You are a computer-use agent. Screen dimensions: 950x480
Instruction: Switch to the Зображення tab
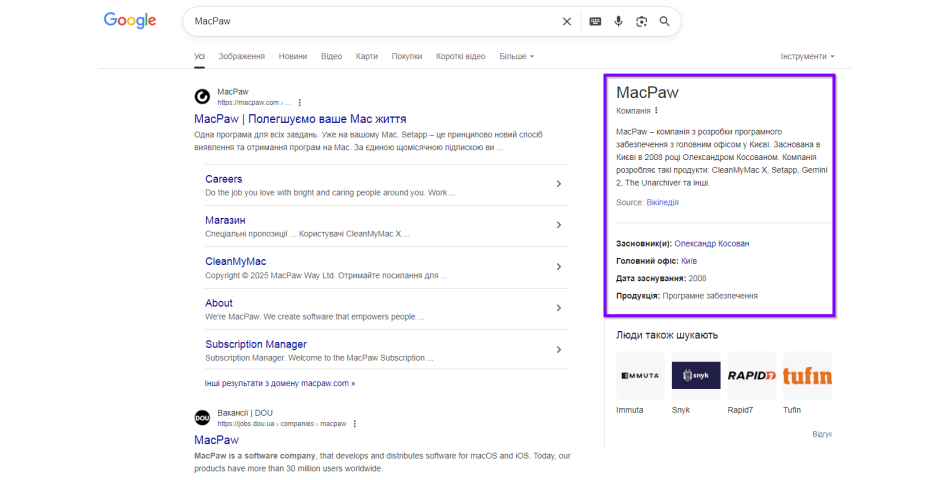pos(242,56)
